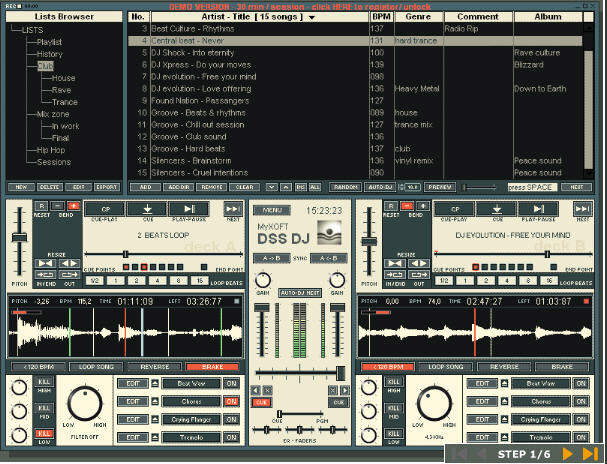This screenshot has width=607, height=464.
Task: Disable Deck B red <120 BPM button
Action: point(388,367)
